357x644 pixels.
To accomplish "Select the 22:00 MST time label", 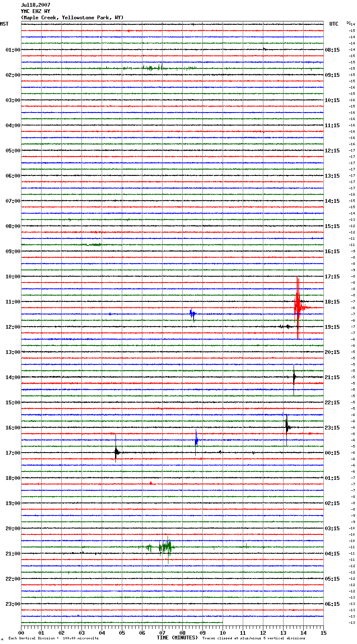I will [x=13, y=579].
